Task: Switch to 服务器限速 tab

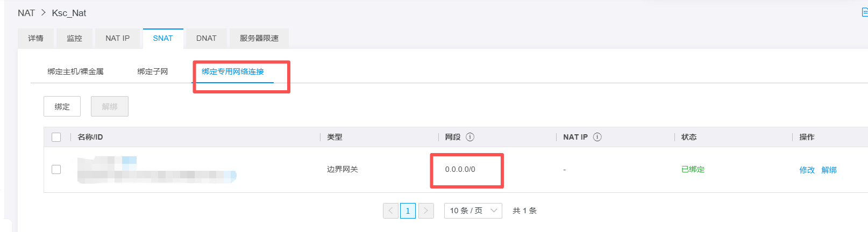Action: pyautogui.click(x=259, y=38)
